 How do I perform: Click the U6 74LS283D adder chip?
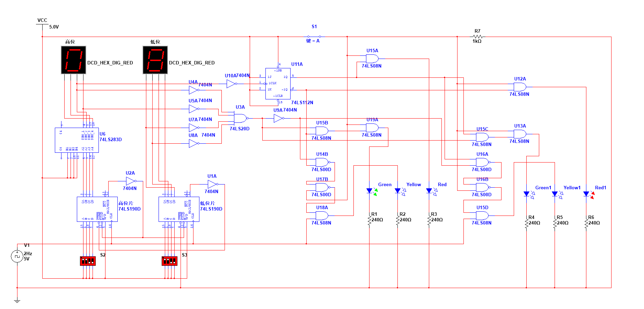77,140
